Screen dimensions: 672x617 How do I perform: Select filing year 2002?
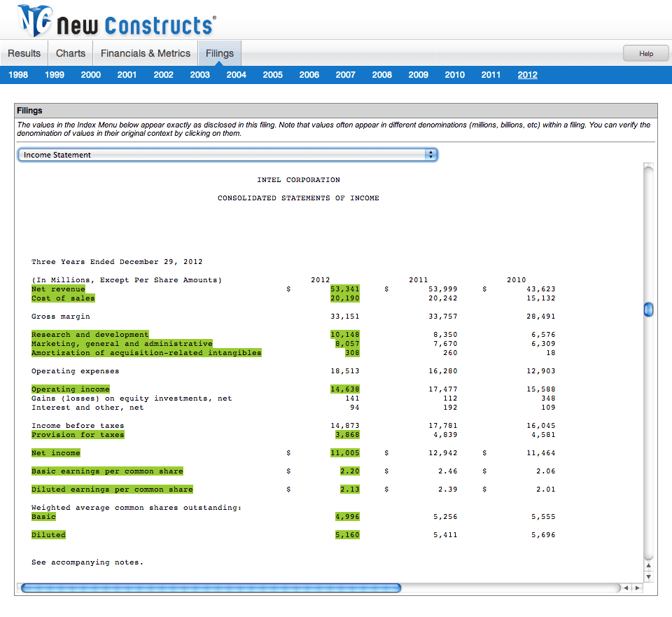163,75
